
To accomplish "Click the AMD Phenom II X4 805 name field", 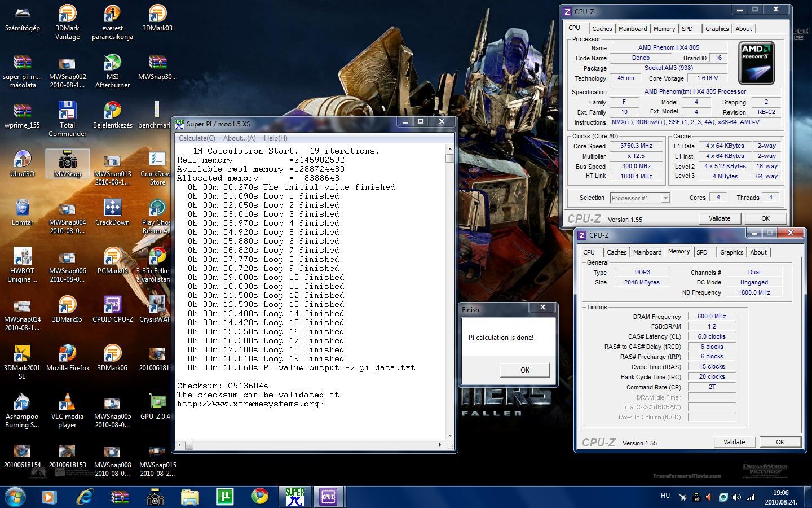I will (x=668, y=47).
